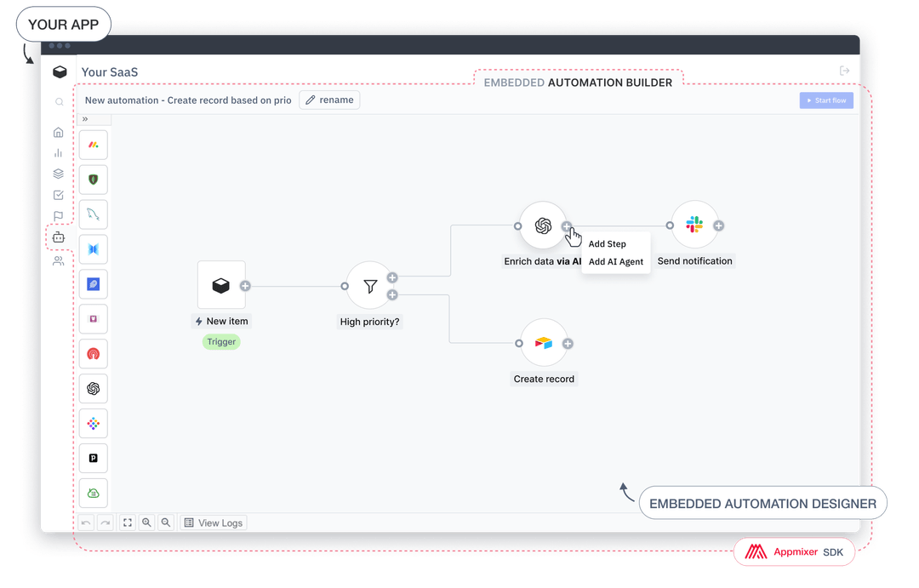The height and width of the screenshot is (588, 919).
Task: Choose Add AI Agent from the context menu
Action: tap(615, 261)
